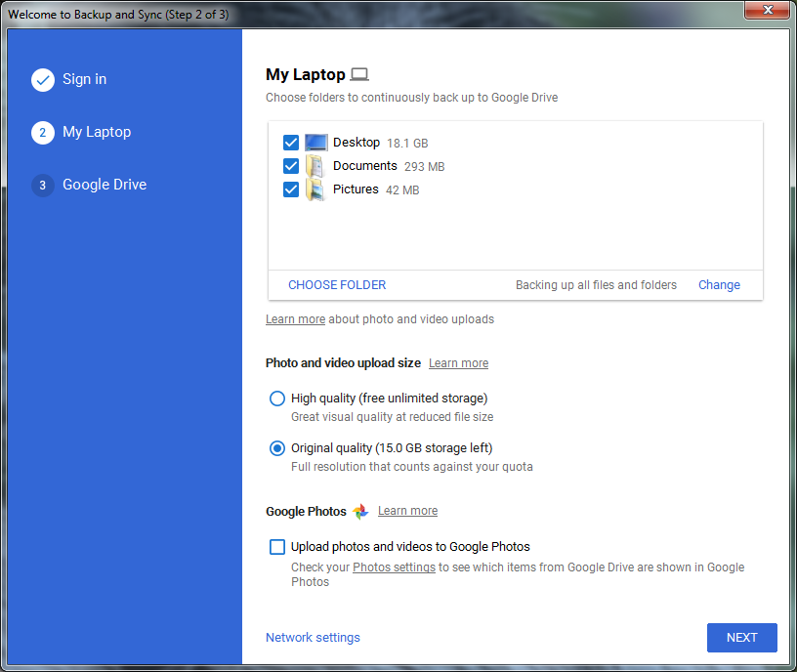
Task: Click the NEXT button
Action: click(x=741, y=637)
